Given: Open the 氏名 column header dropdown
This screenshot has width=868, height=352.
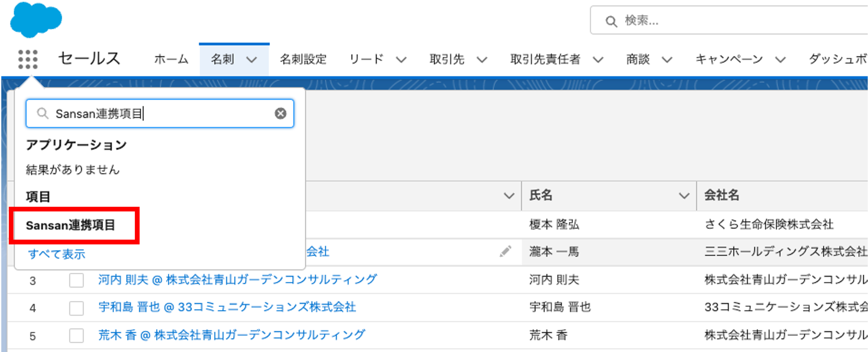Looking at the screenshot, I should tap(684, 196).
